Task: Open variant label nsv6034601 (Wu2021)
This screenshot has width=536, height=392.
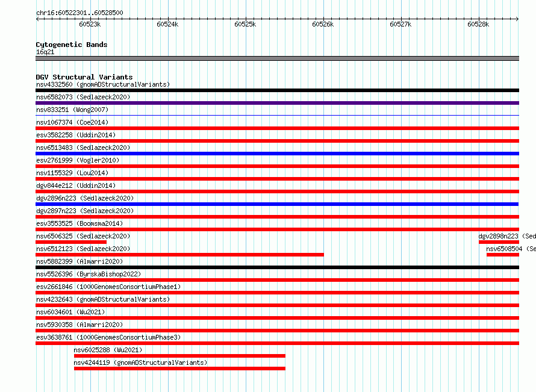Action: [x=70, y=312]
